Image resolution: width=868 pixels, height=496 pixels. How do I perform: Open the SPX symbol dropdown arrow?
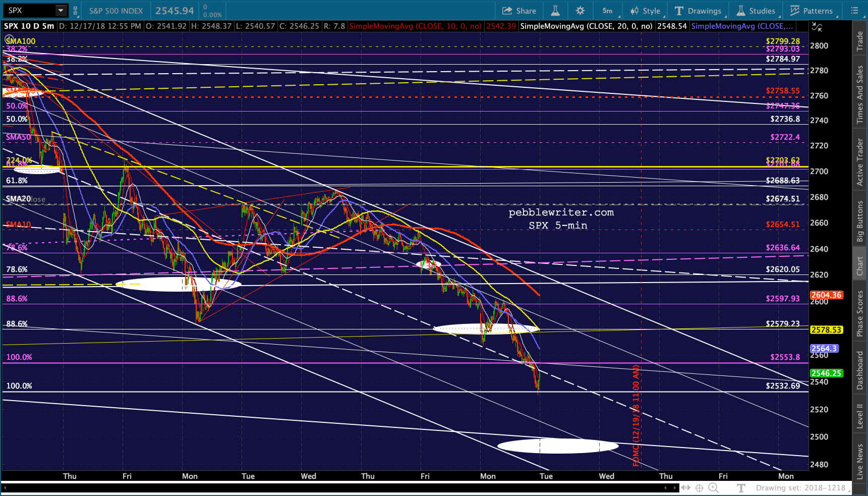point(61,11)
